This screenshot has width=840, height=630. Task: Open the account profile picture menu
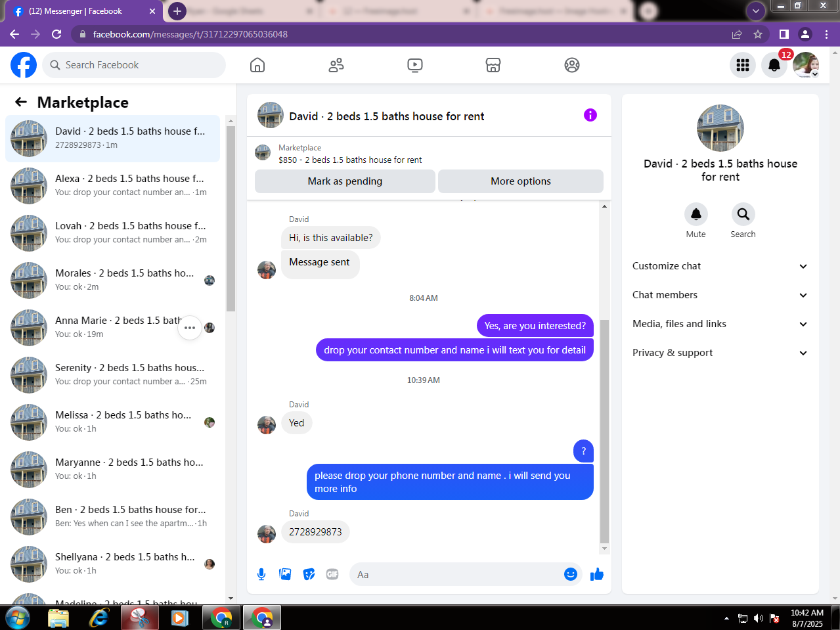pos(806,65)
